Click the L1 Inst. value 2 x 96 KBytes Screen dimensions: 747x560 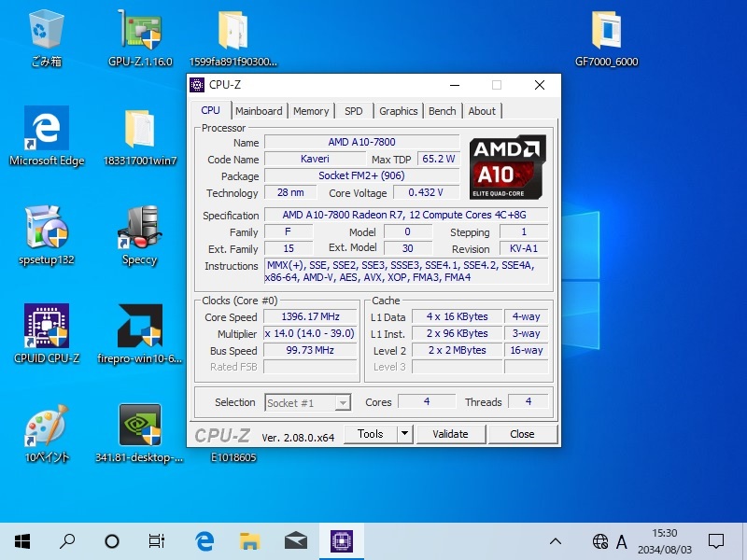click(458, 333)
